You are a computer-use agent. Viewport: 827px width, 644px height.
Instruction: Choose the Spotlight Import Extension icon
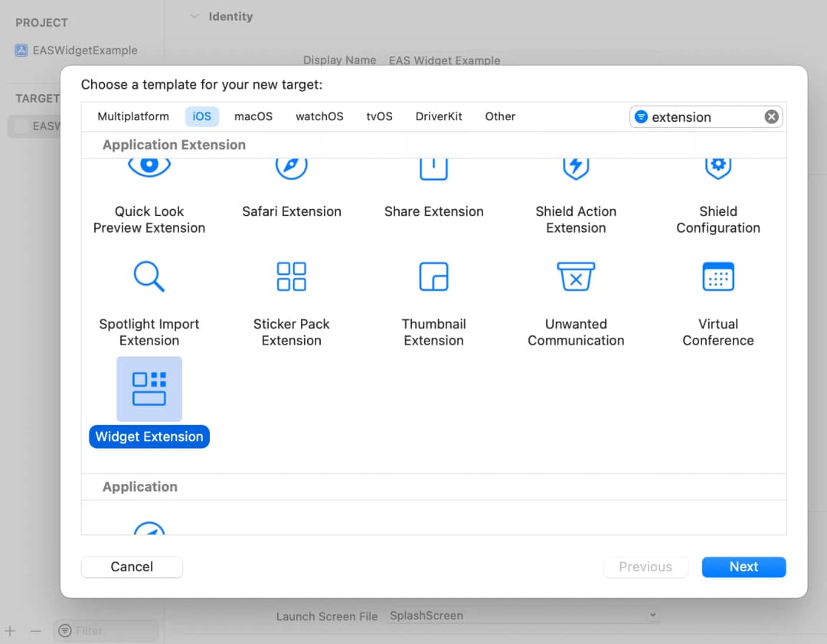149,276
